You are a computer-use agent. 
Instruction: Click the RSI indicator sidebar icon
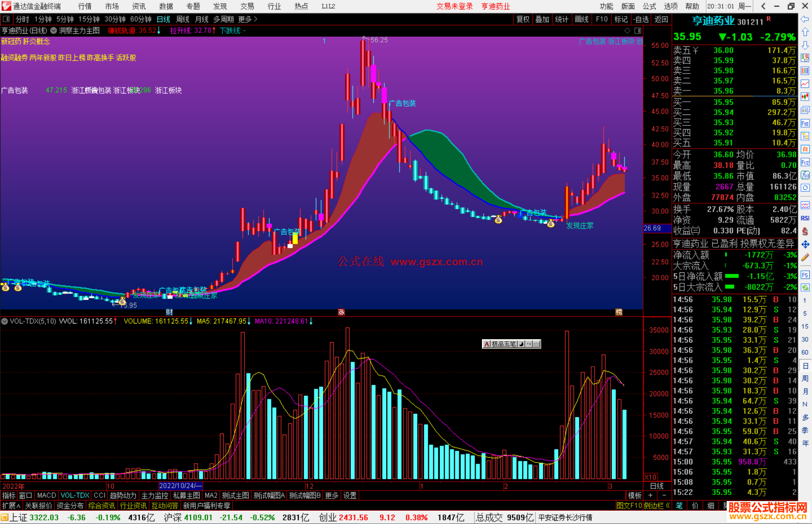tap(805, 218)
